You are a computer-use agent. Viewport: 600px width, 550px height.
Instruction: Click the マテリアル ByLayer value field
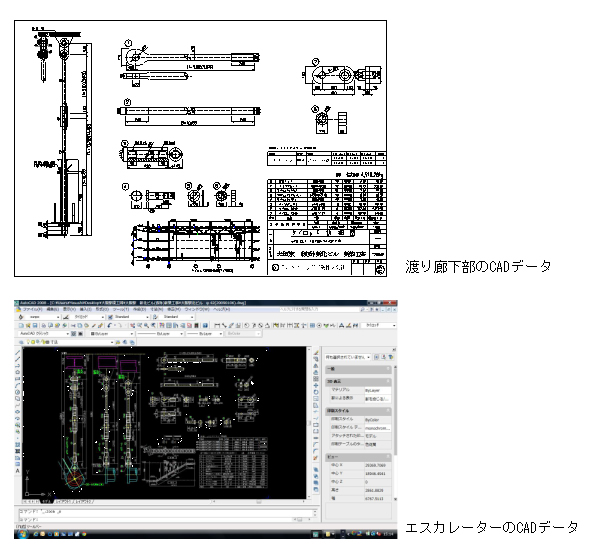(x=377, y=390)
